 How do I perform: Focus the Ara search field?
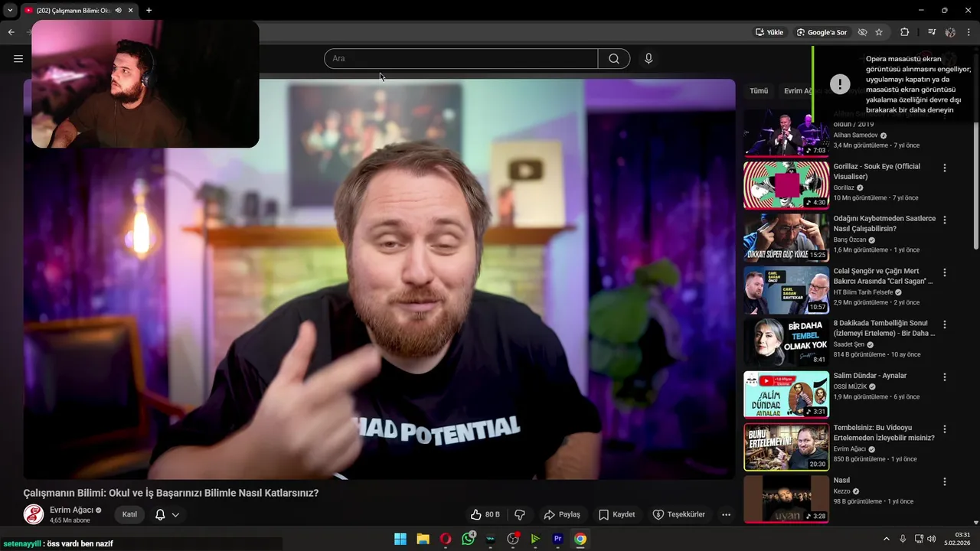tap(461, 59)
